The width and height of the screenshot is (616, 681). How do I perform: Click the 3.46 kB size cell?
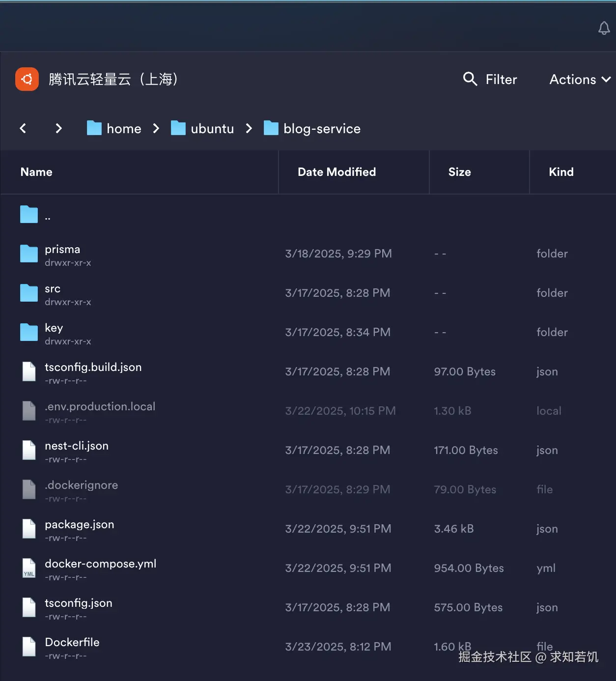[x=454, y=529]
